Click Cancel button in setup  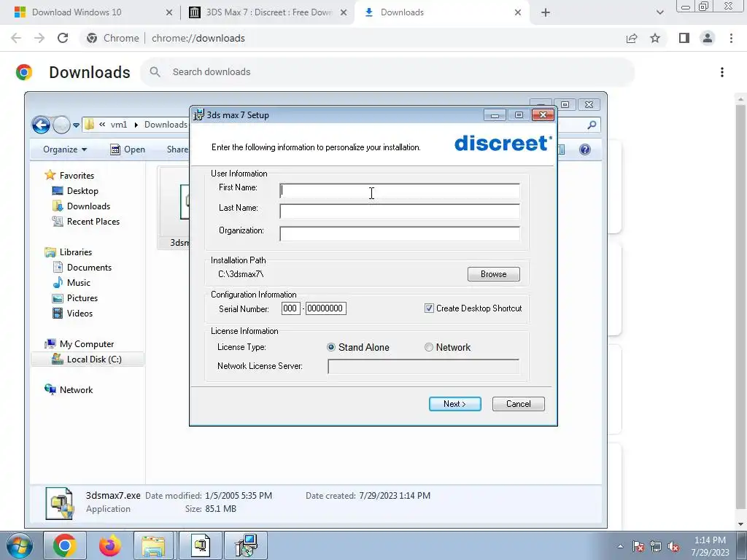click(x=519, y=404)
